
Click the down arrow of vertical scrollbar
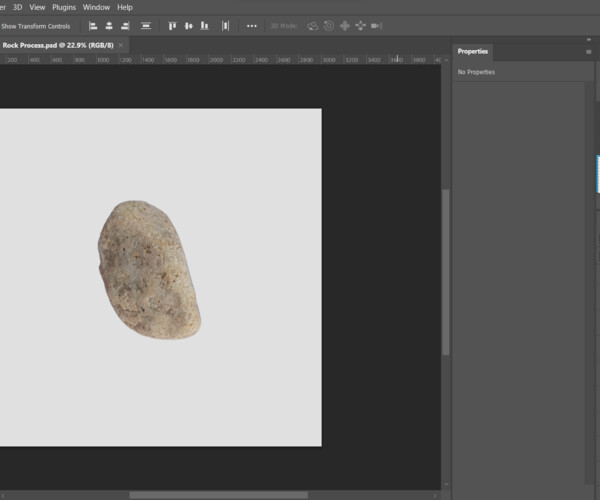446,485
